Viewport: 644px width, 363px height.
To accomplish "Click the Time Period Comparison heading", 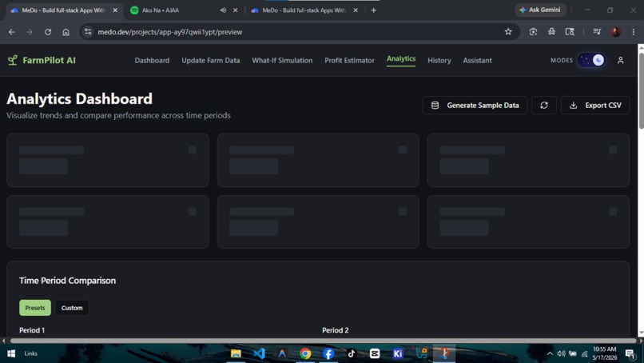I will pos(67,281).
